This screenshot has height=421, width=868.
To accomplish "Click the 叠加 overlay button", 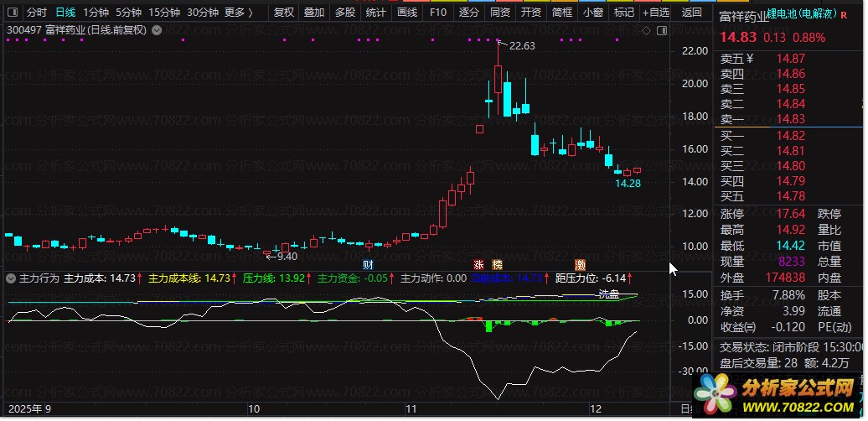I will 314,13.
